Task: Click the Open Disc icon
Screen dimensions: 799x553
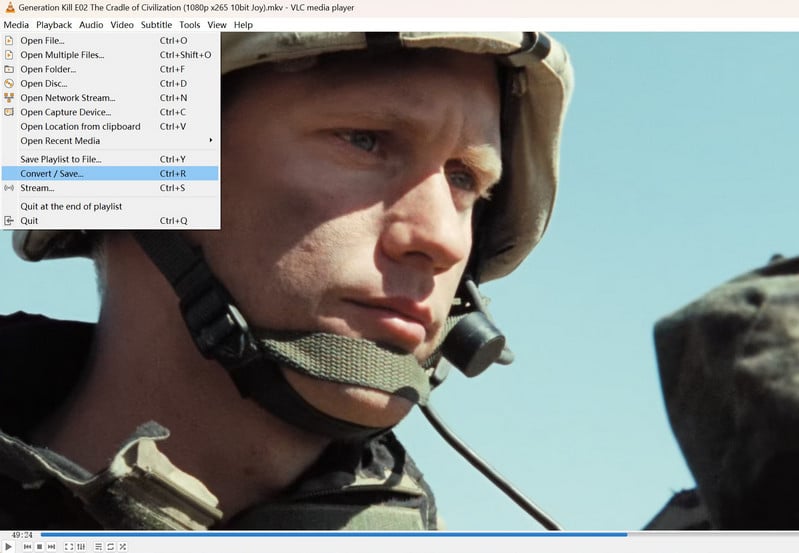Action: coord(9,83)
